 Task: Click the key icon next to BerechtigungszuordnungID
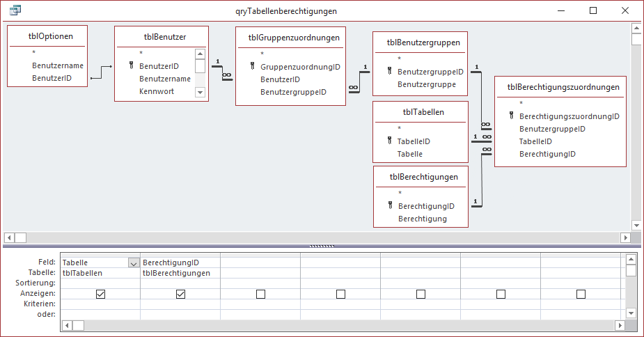[x=512, y=116]
